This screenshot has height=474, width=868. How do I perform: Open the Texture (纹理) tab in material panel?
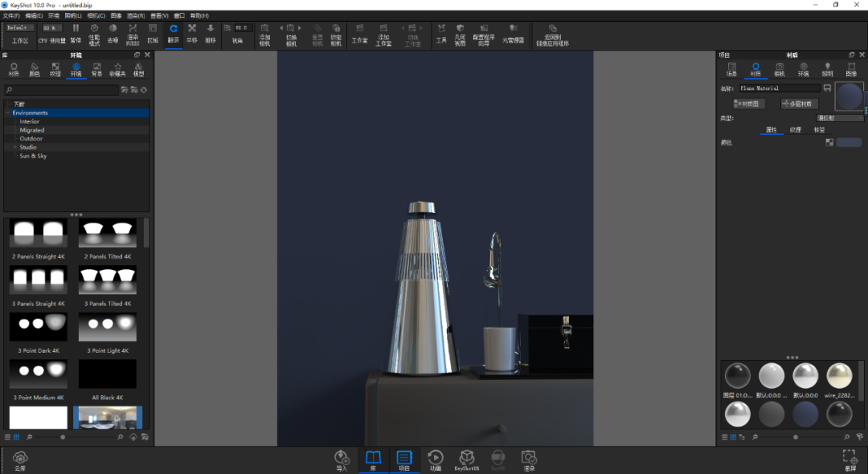(795, 130)
